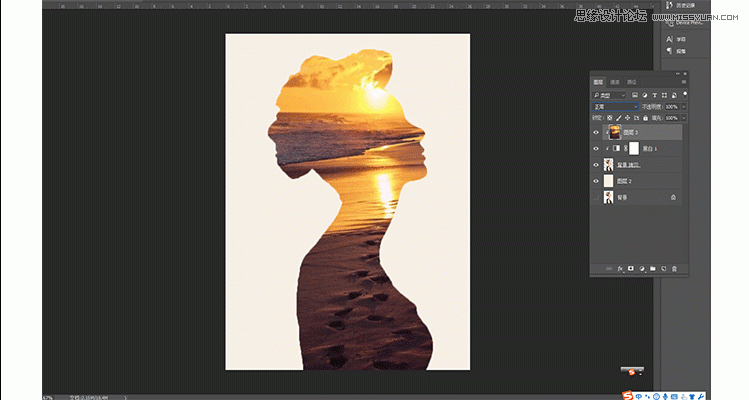Create a new adjustment layer via footer icon
Viewport: 749px width, 400px height.
(642, 269)
